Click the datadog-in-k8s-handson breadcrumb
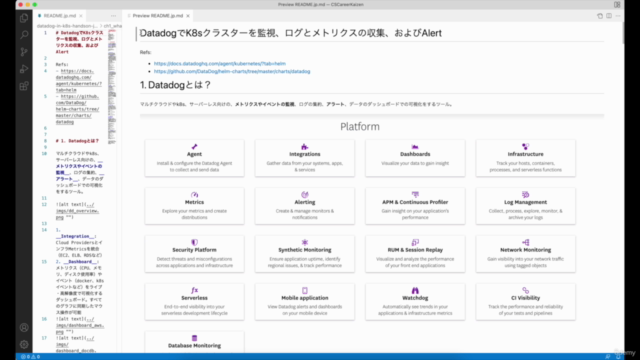 pyautogui.click(x=67, y=26)
